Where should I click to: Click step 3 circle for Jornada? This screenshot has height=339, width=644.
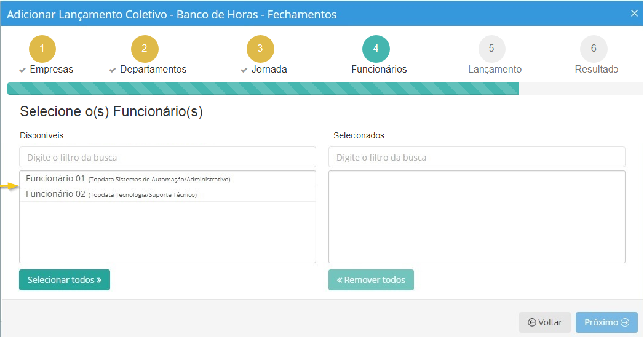260,49
